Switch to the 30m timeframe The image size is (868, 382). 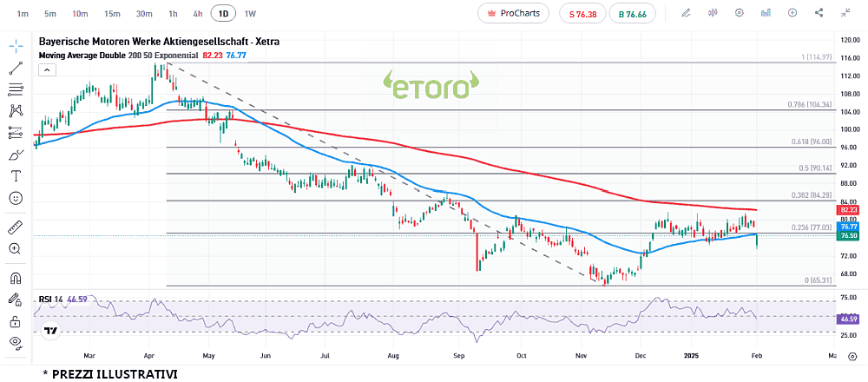(144, 13)
